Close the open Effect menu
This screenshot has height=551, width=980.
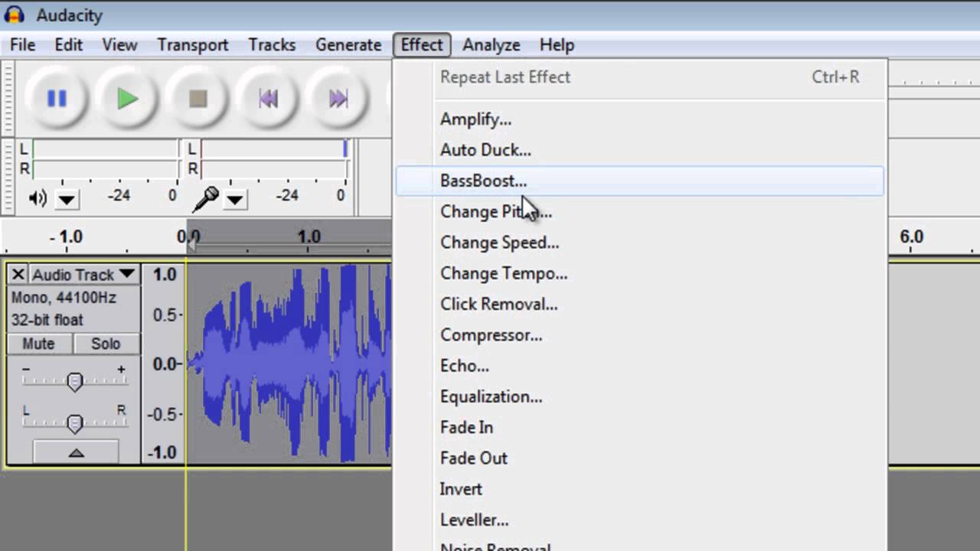tap(422, 45)
